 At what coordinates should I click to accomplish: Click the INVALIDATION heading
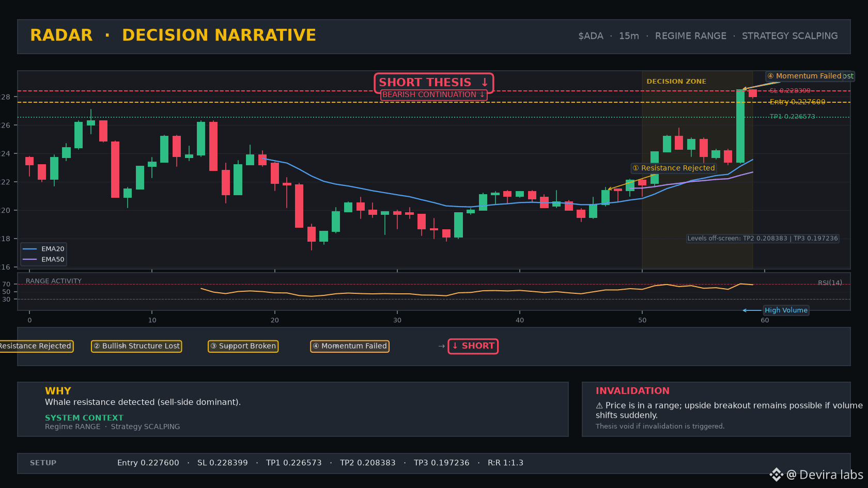tap(632, 391)
